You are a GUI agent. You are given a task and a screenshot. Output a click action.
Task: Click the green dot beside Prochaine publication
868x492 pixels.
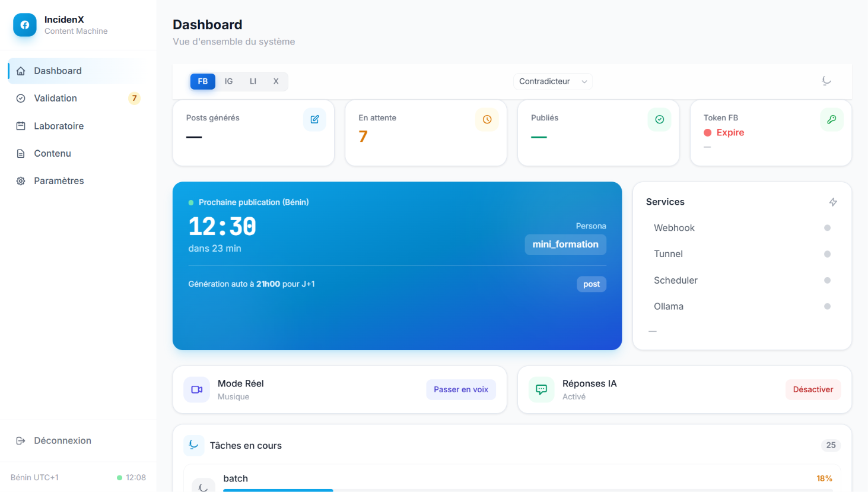[191, 202]
